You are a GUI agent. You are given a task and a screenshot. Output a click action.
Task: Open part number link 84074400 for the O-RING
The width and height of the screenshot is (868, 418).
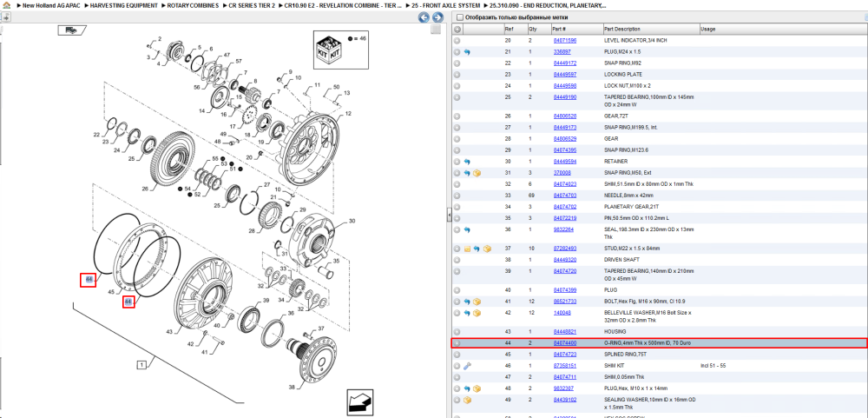click(x=565, y=343)
